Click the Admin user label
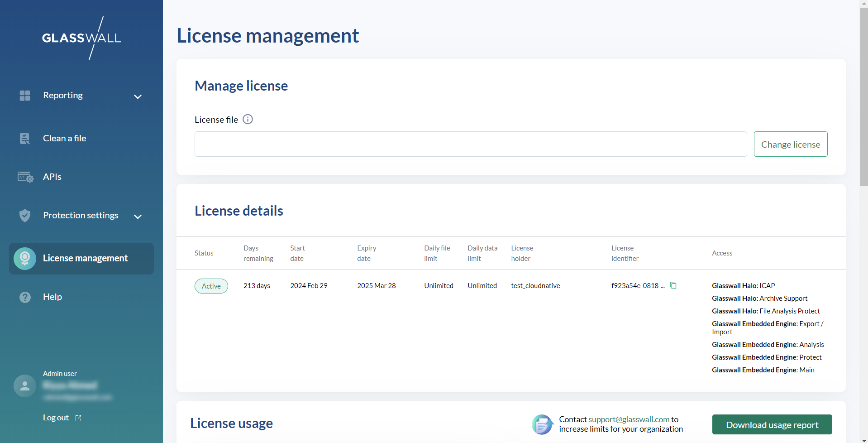868x443 pixels. (60, 374)
